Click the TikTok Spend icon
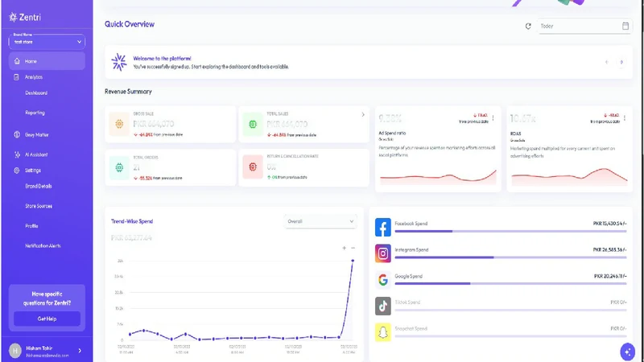The image size is (644, 362). [383, 306]
